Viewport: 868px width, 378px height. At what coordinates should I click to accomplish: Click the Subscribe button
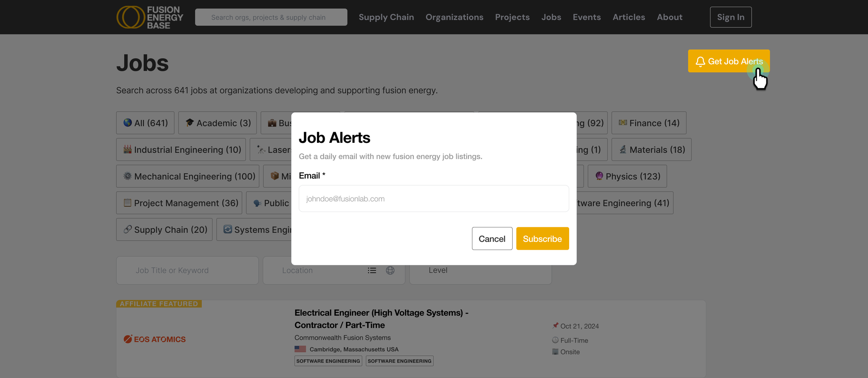coord(542,239)
